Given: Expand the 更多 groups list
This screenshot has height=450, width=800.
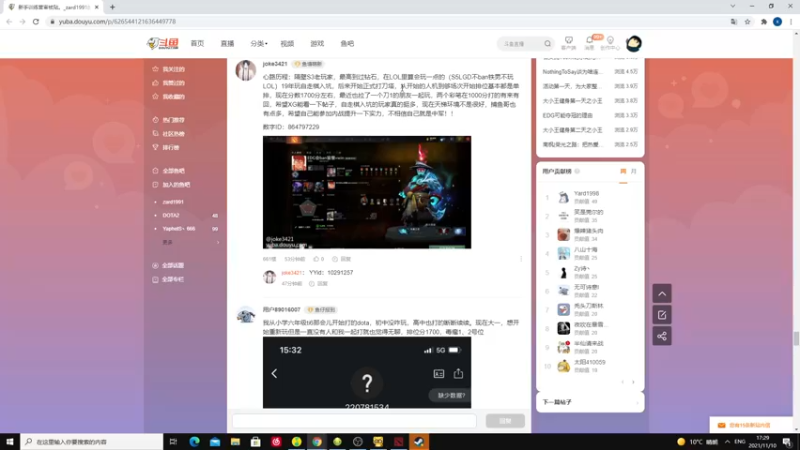Looking at the screenshot, I should point(190,242).
